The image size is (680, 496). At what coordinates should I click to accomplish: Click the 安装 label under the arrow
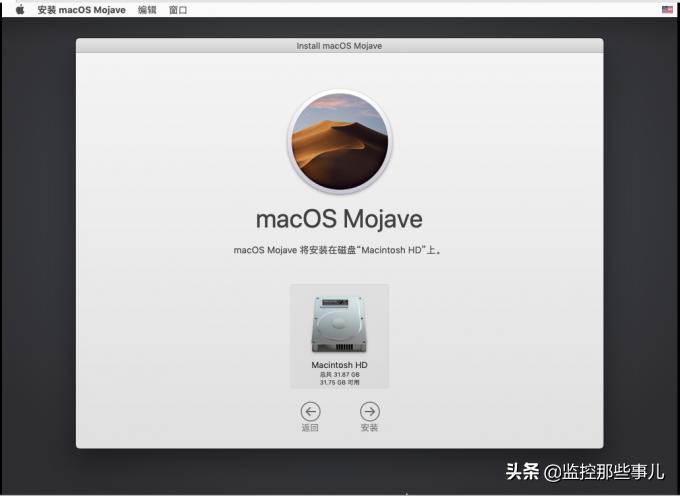click(369, 428)
